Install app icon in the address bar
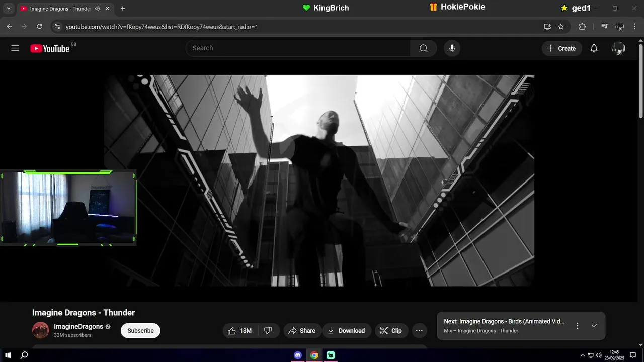644x362 pixels. [x=547, y=26]
